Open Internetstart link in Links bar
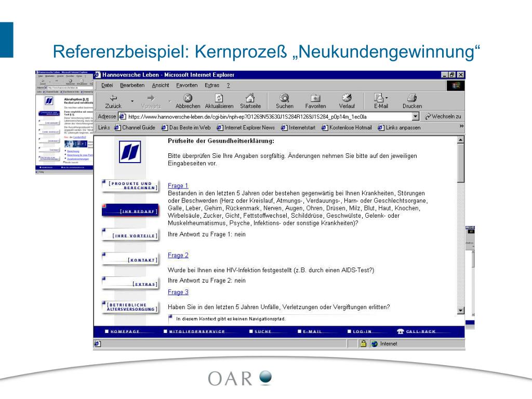Image resolution: width=532 pixels, height=399 pixels. (298, 128)
